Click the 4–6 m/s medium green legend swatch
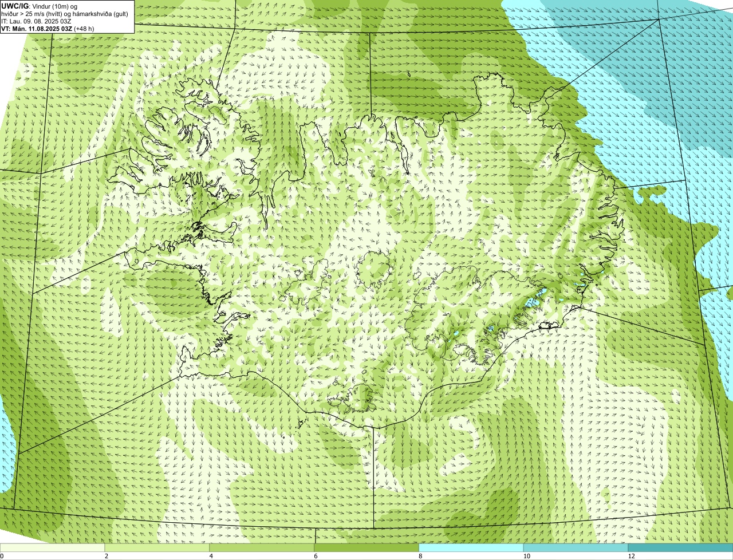 tap(262, 547)
